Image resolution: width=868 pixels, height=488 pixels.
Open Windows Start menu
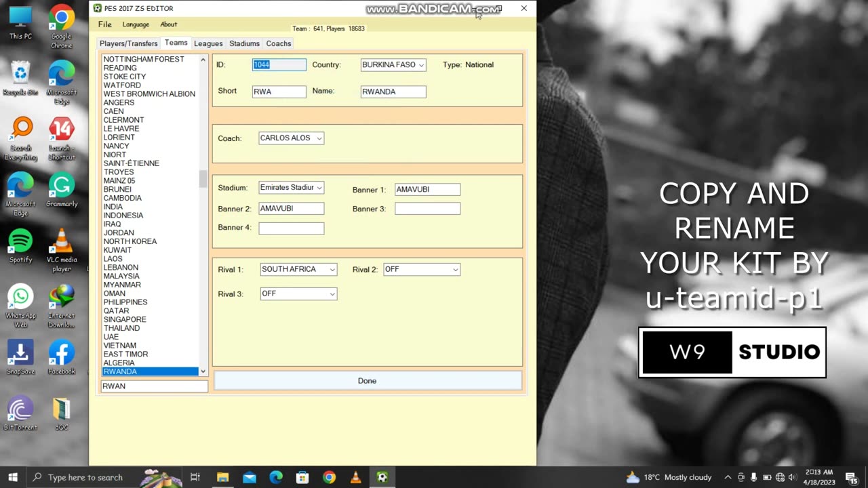pyautogui.click(x=13, y=477)
